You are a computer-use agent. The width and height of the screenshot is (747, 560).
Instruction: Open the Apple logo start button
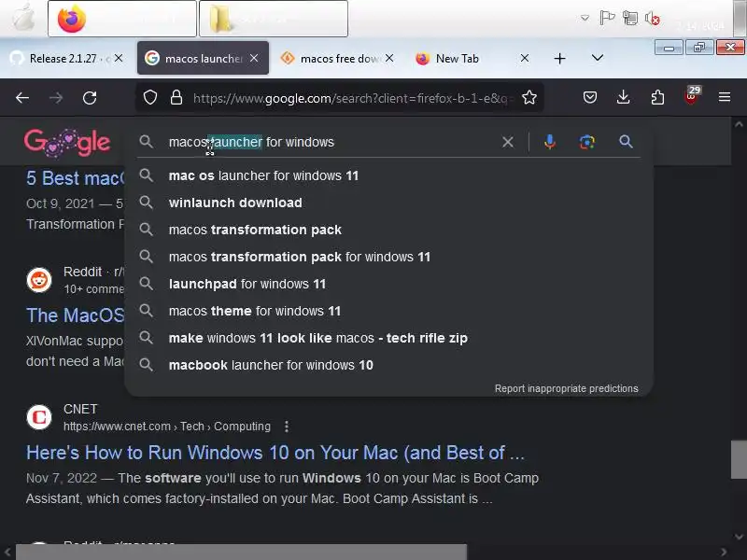[22, 18]
